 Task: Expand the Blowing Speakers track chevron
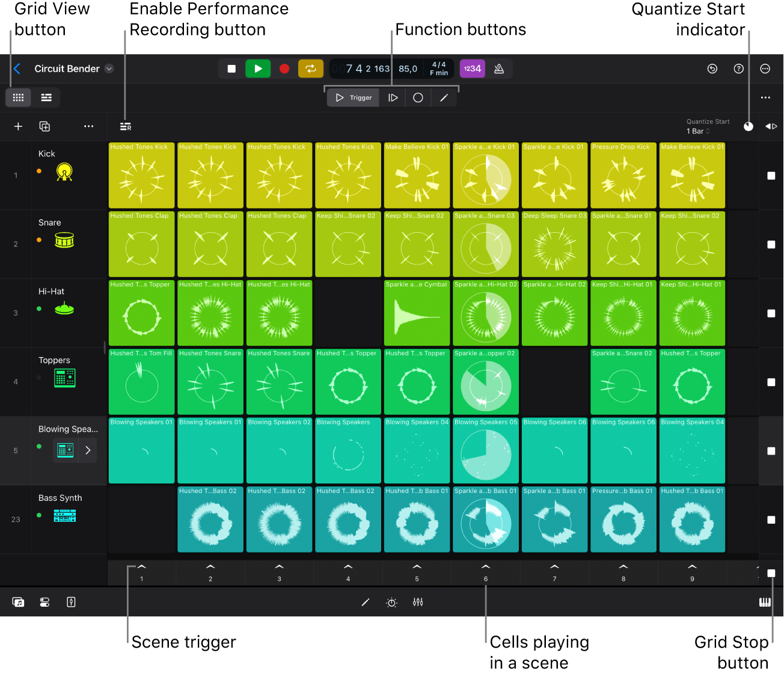88,450
